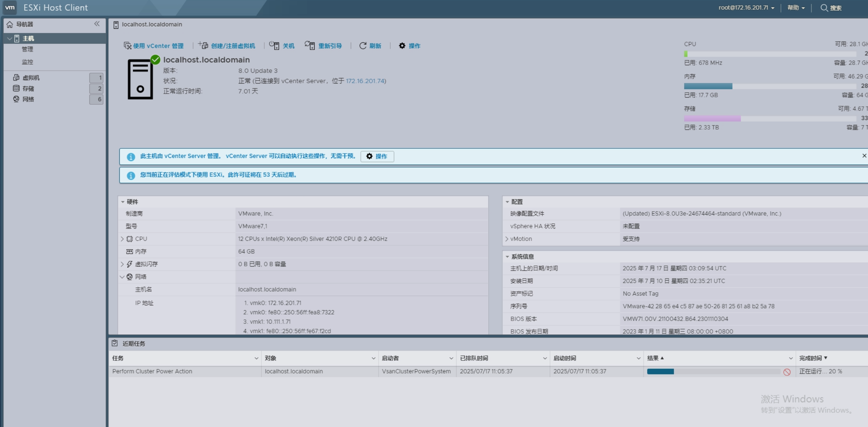Click the CPU chip icon in hardware
868x427 pixels.
[130, 239]
